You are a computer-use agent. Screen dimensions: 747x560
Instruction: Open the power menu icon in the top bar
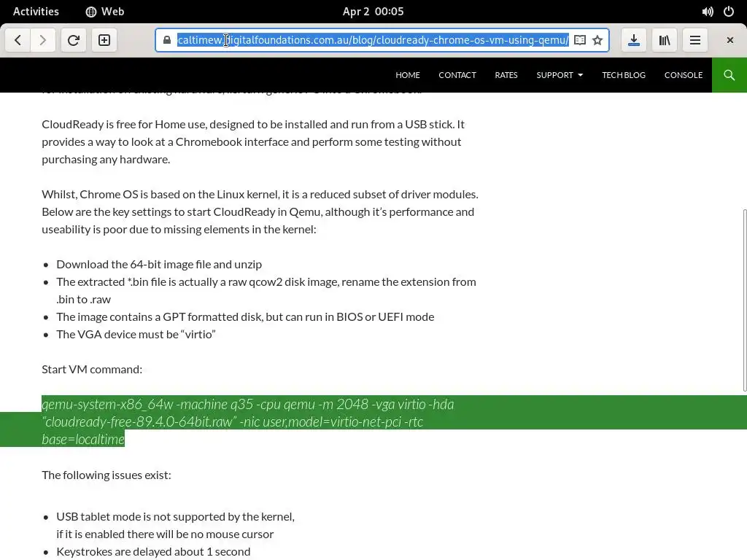(729, 12)
